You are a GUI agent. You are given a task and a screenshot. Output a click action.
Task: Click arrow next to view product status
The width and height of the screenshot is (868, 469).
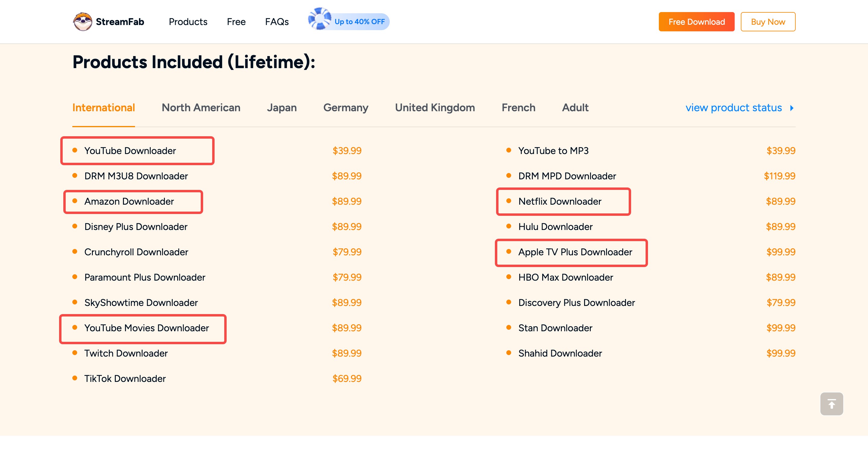pyautogui.click(x=792, y=108)
